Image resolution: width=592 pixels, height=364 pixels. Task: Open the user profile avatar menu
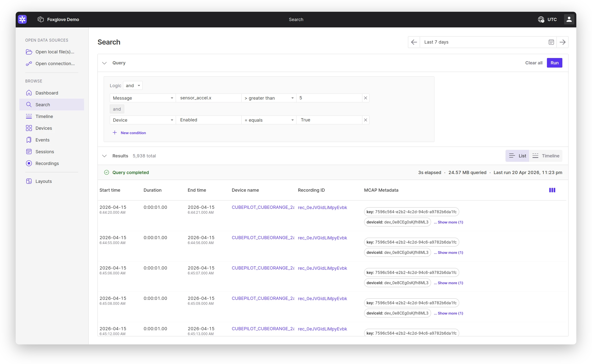[x=569, y=19]
